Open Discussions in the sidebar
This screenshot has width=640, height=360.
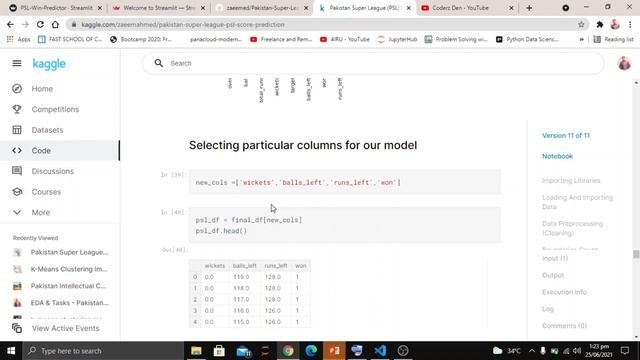point(53,171)
